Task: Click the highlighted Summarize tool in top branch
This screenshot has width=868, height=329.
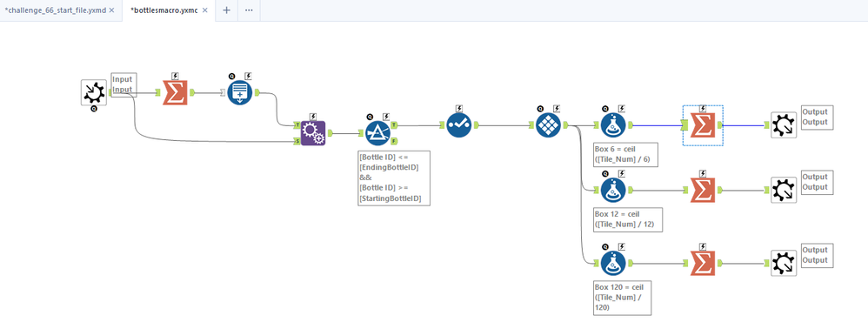Action: click(703, 125)
